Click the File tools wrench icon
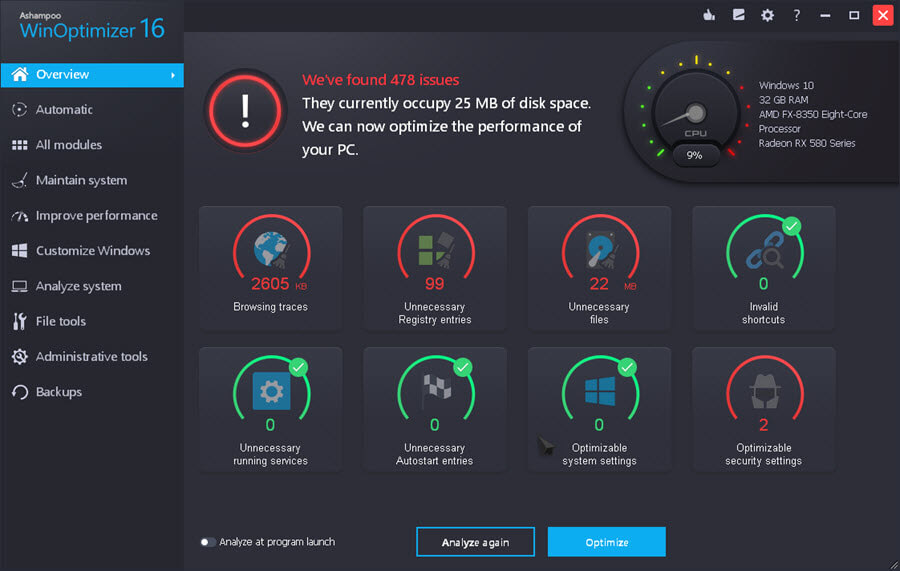The height and width of the screenshot is (571, 900). point(20,321)
